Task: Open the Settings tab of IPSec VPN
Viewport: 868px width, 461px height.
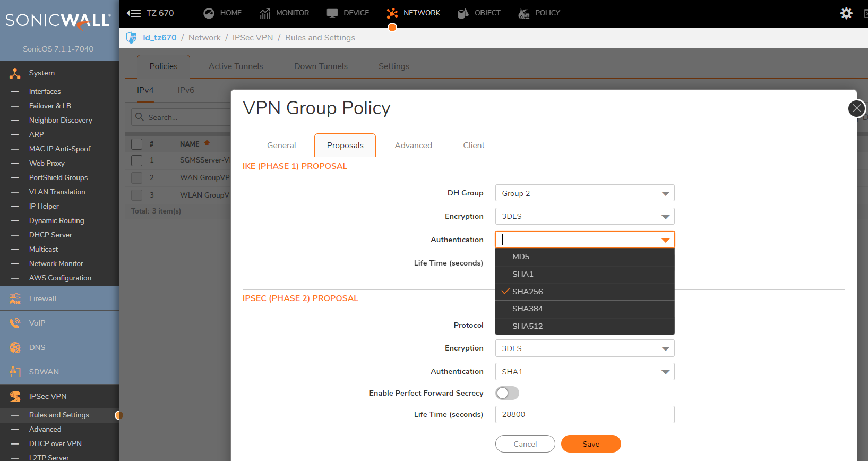Action: point(394,66)
